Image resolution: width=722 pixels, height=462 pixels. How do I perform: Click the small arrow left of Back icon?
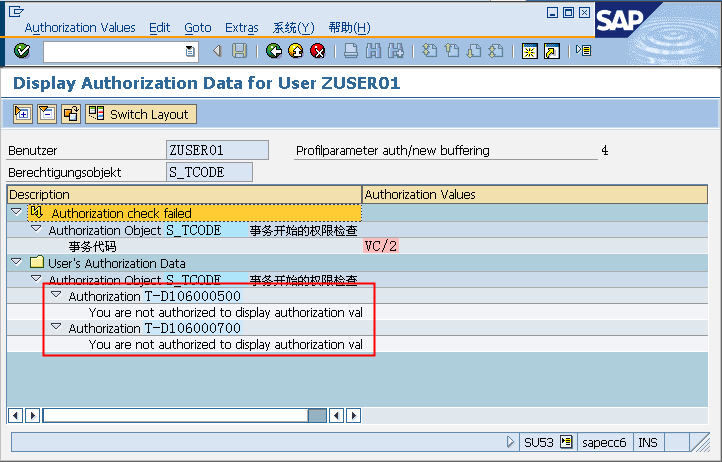coord(217,51)
